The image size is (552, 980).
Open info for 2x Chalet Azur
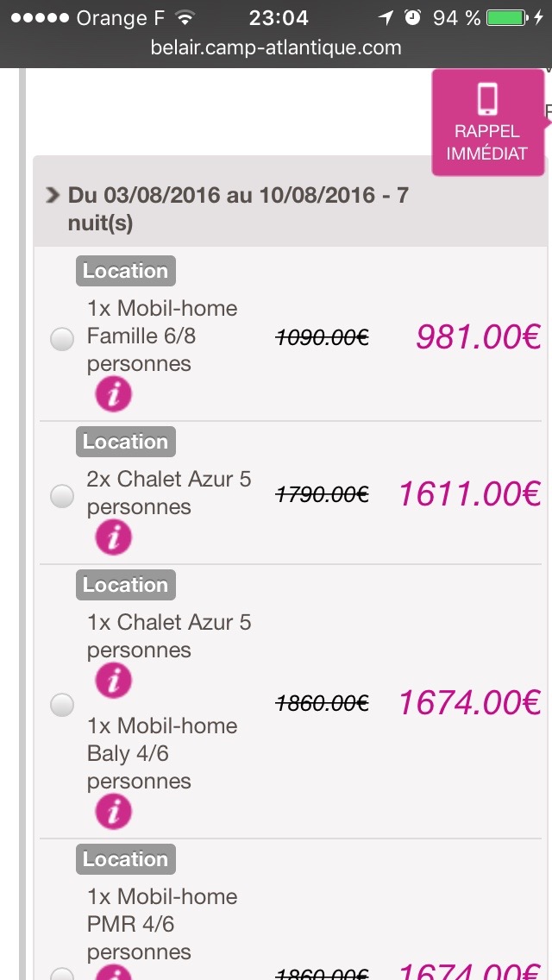(x=113, y=538)
